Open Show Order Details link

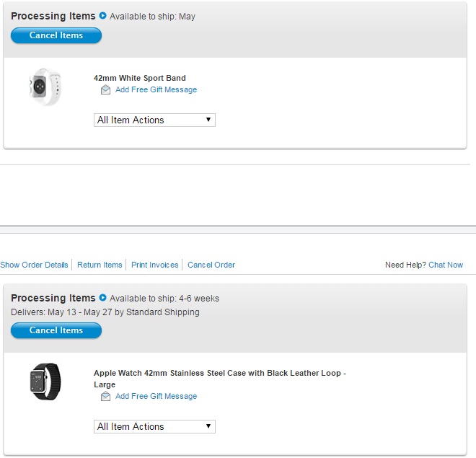coord(34,265)
